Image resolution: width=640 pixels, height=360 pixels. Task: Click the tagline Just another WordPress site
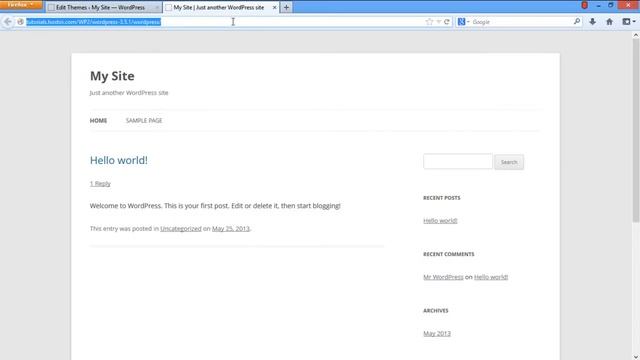coord(129,93)
